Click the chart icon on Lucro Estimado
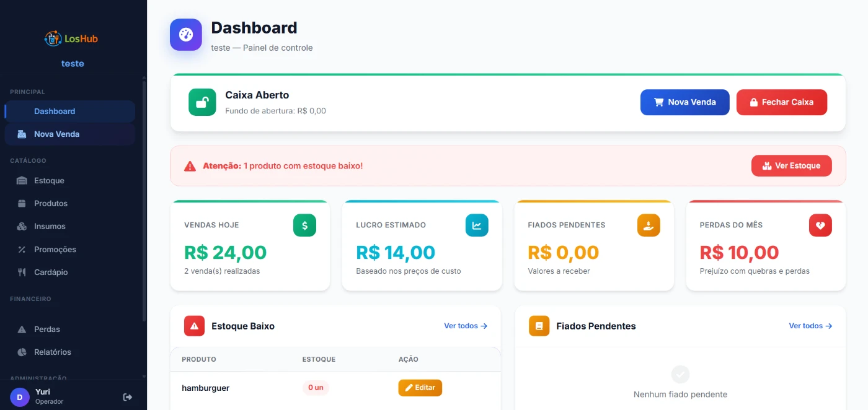Image resolution: width=868 pixels, height=410 pixels. [477, 225]
